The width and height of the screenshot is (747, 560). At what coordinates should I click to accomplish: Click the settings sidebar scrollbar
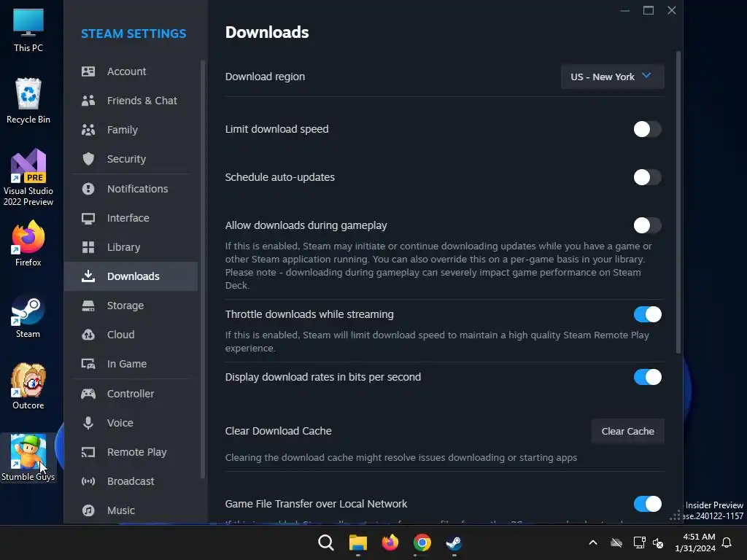[x=203, y=269]
